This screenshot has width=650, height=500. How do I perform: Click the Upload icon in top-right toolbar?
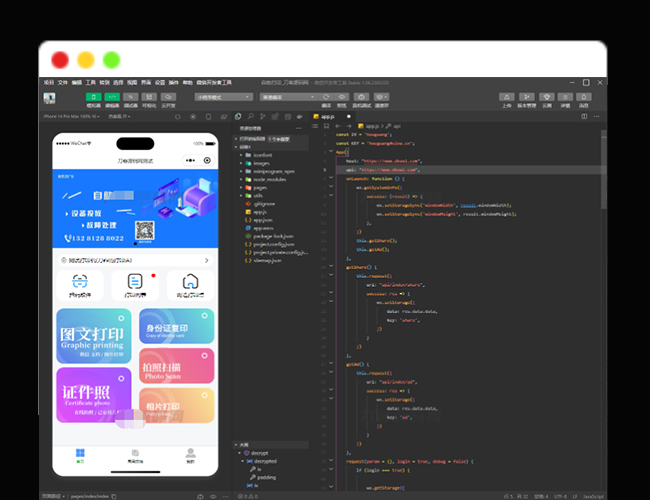tap(507, 97)
